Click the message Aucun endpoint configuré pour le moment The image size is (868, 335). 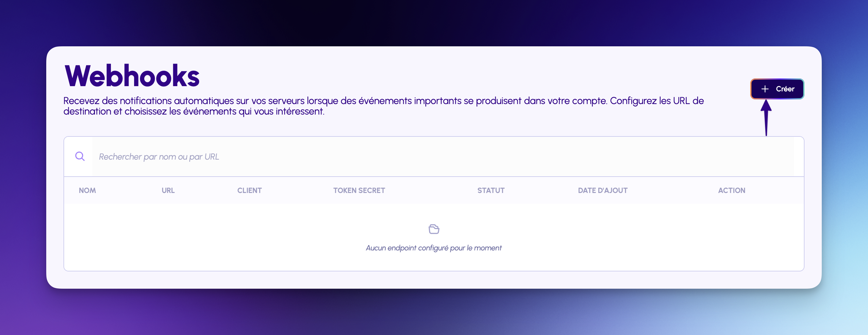[x=434, y=248]
